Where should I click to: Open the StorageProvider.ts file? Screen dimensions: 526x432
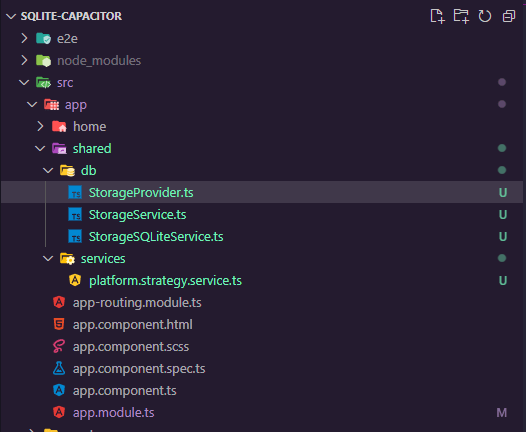point(141,193)
